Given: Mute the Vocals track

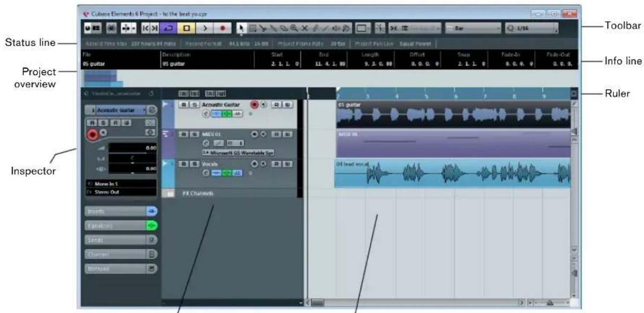Looking at the screenshot, I should [x=183, y=163].
